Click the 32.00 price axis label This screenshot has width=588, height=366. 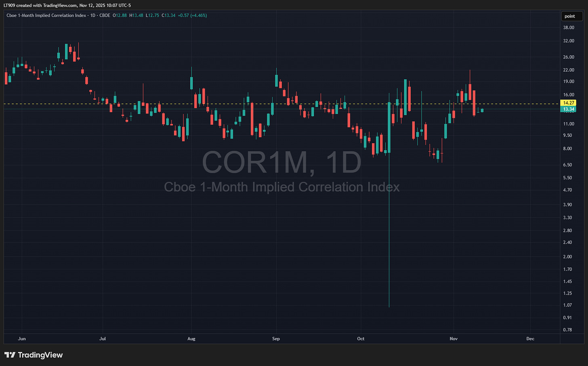pos(569,41)
